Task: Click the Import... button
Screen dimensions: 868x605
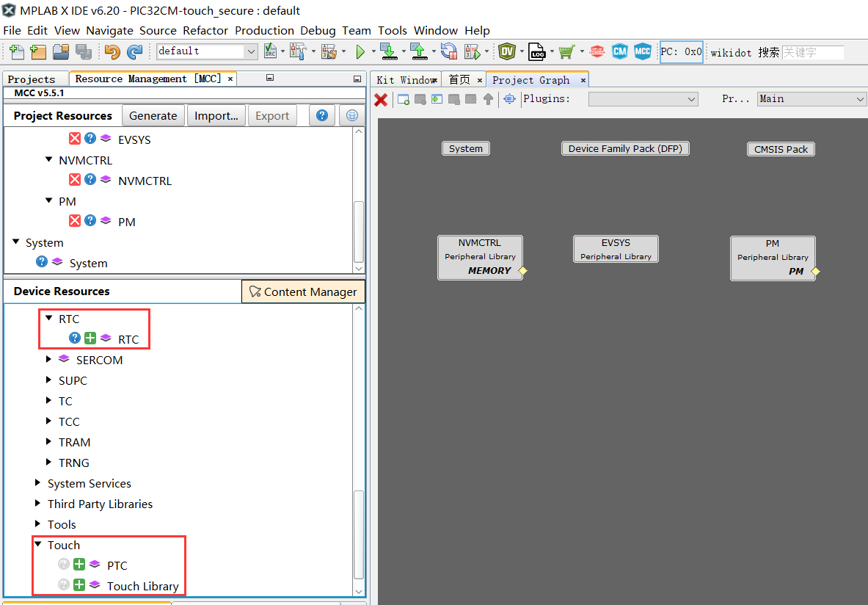Action: pos(216,115)
